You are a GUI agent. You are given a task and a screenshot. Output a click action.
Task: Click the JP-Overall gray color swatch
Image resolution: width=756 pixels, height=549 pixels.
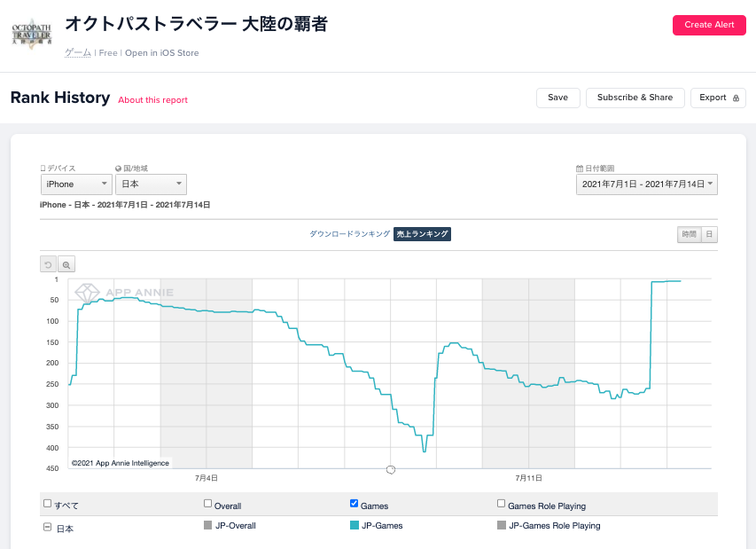pos(207,525)
